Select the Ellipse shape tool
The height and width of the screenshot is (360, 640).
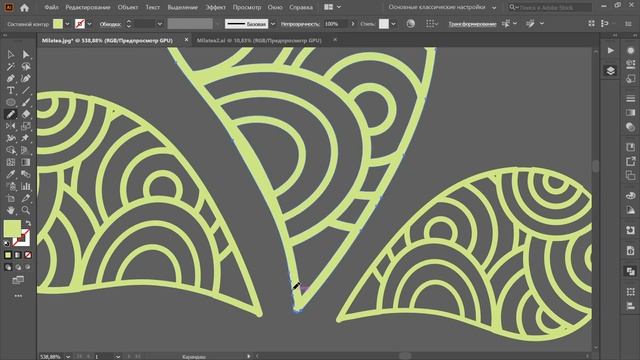click(11, 102)
